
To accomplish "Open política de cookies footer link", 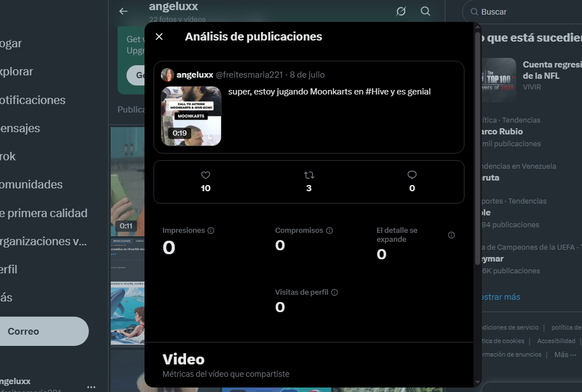I will 503,341.
